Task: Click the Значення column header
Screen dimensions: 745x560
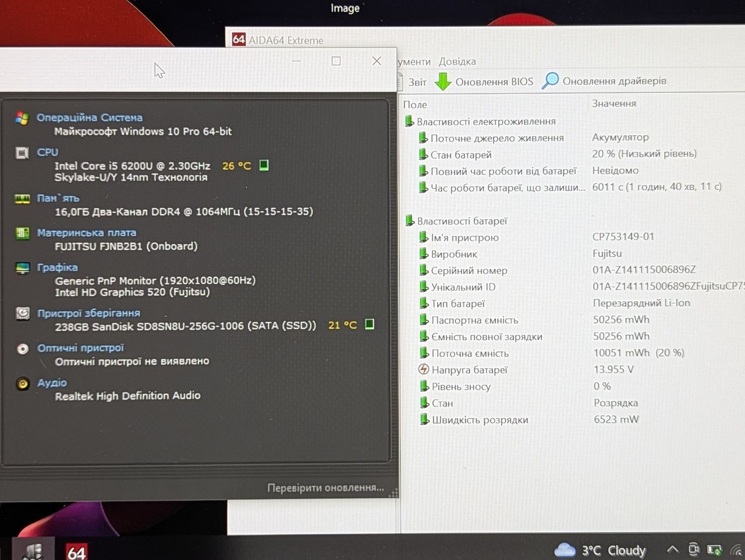Action: click(x=614, y=104)
